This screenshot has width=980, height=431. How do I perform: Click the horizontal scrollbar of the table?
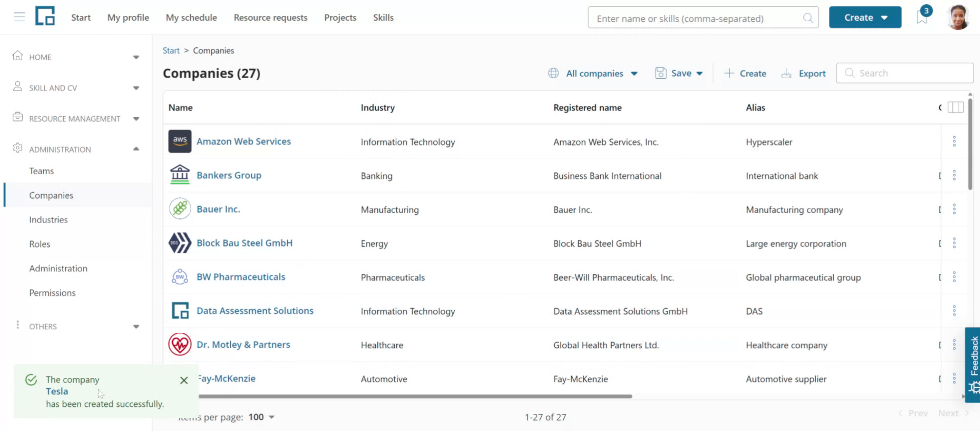415,396
